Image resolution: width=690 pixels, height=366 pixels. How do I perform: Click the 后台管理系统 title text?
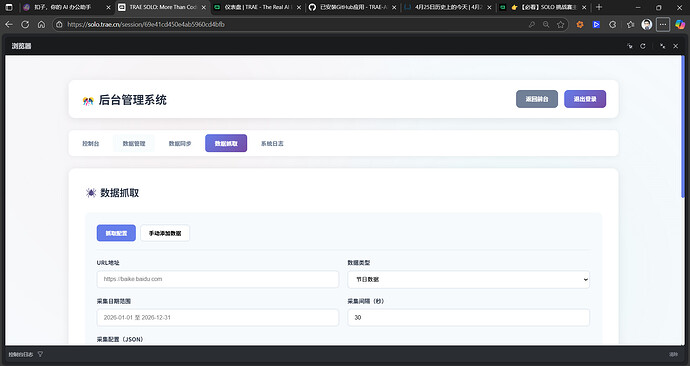[x=132, y=100]
